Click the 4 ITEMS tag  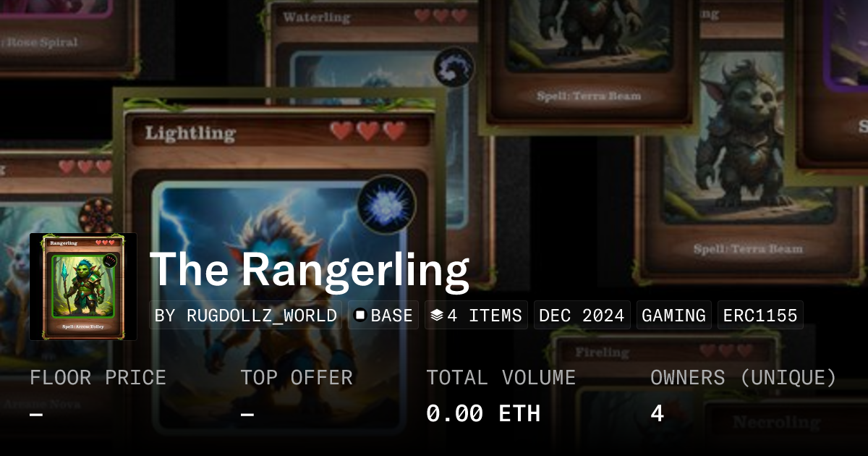click(x=476, y=316)
